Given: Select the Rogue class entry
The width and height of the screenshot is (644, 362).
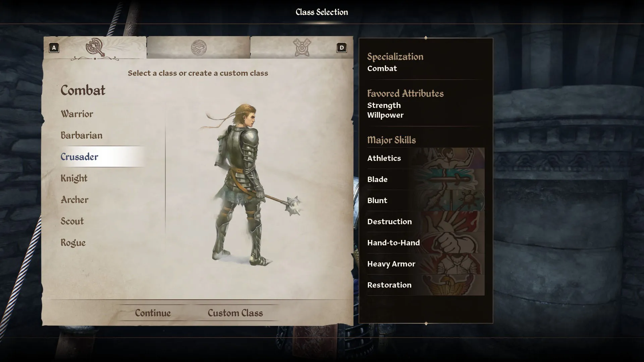Looking at the screenshot, I should (73, 243).
